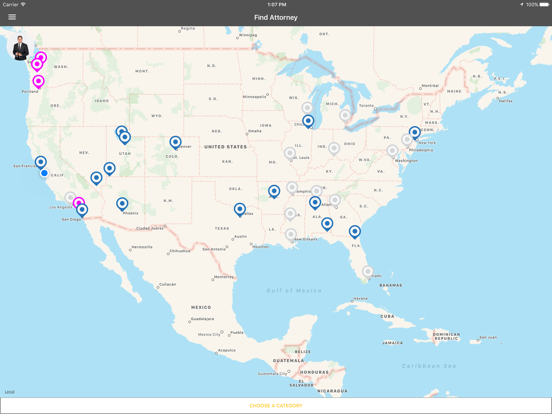This screenshot has width=552, height=414.
Task: Select the blue pin near San Diego
Action: point(82,211)
